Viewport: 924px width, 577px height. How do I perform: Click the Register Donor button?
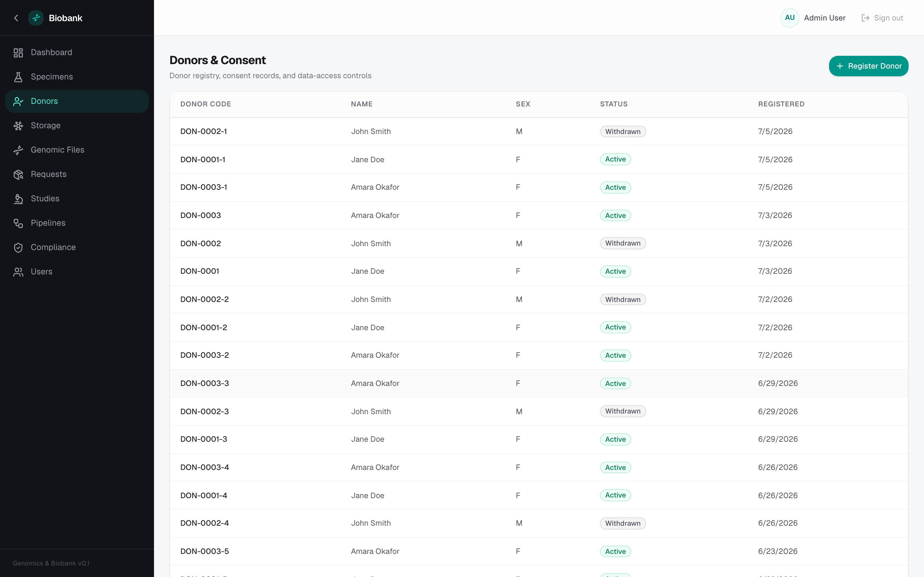868,66
